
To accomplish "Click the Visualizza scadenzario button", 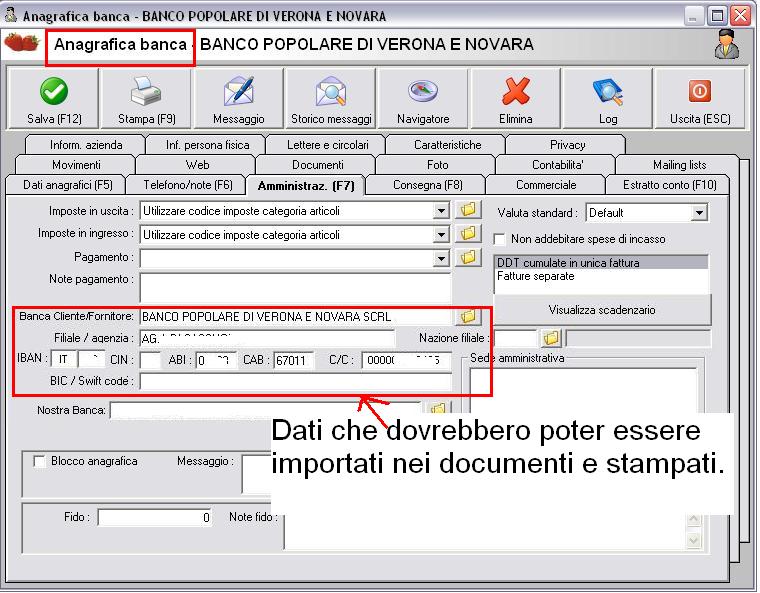I will tap(602, 310).
